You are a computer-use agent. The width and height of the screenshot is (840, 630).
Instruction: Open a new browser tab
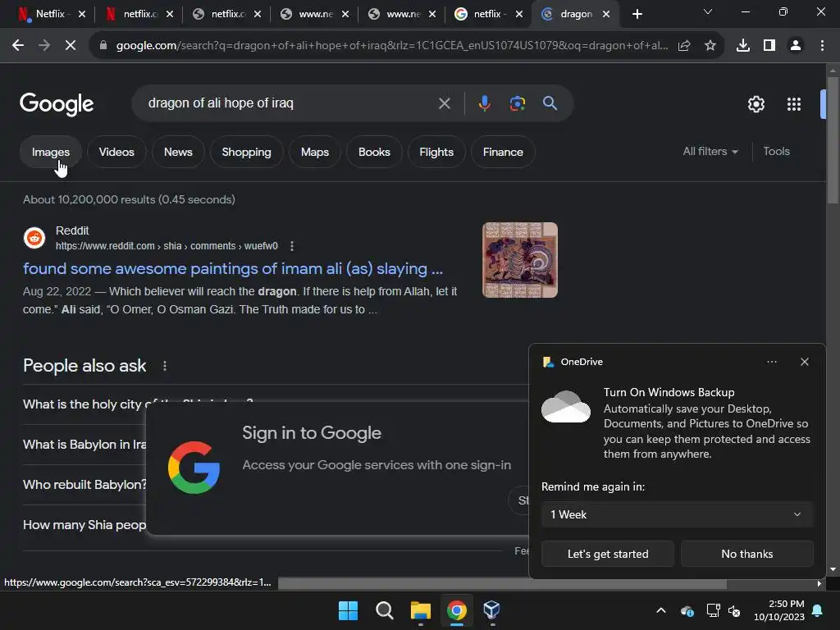(637, 14)
